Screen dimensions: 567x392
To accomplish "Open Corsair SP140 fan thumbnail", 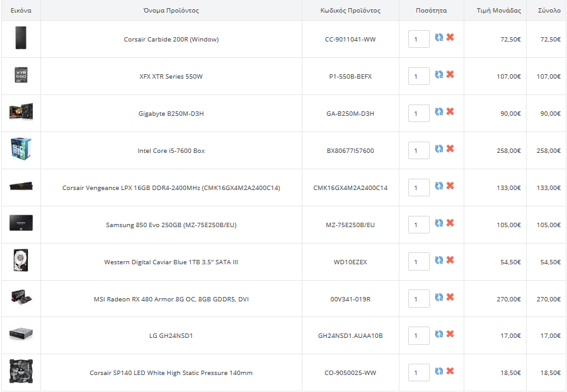I will point(21,371).
